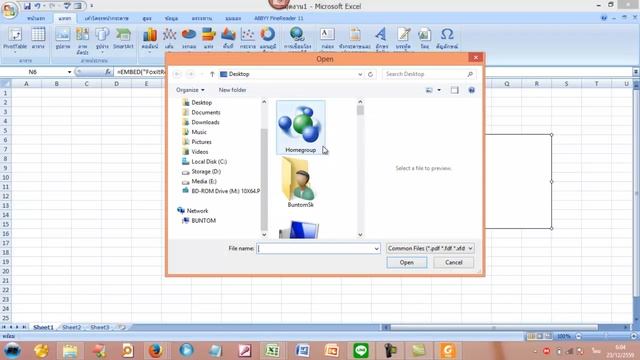Open Firefox from the taskbar

tap(156, 351)
